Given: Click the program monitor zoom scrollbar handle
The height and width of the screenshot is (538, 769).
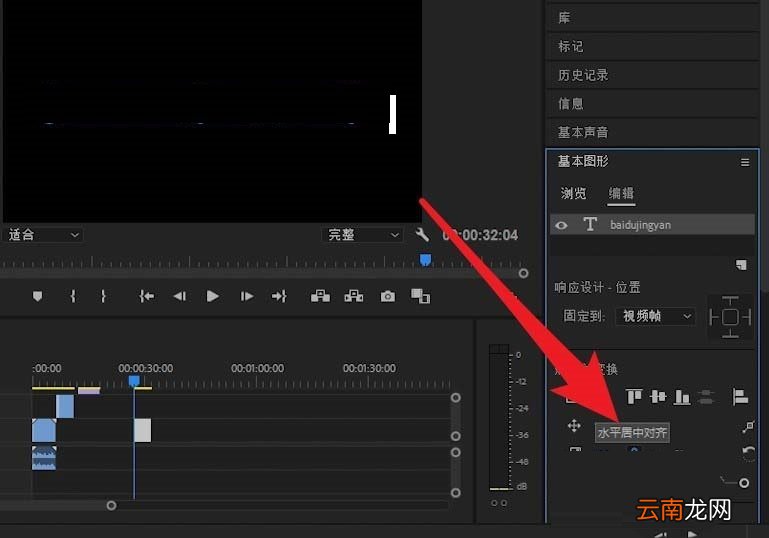Looking at the screenshot, I should point(523,273).
